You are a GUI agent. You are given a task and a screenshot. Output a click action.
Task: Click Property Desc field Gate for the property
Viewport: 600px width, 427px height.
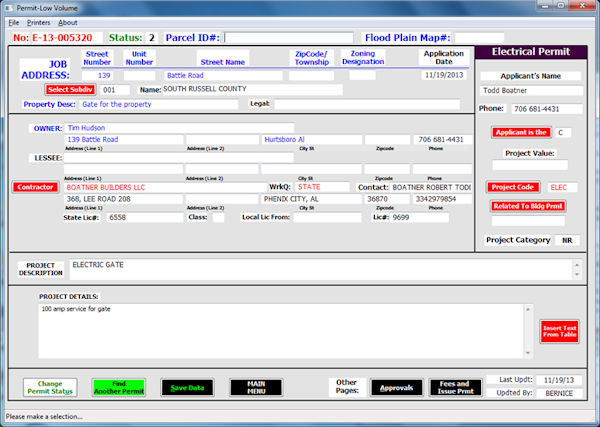159,104
